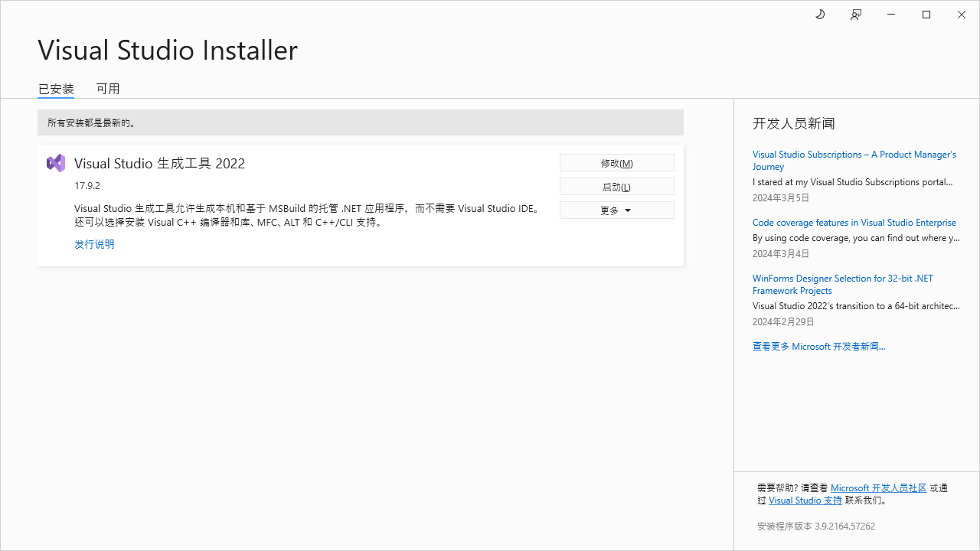Click the 所有安装都是最新的 notification

[x=361, y=122]
